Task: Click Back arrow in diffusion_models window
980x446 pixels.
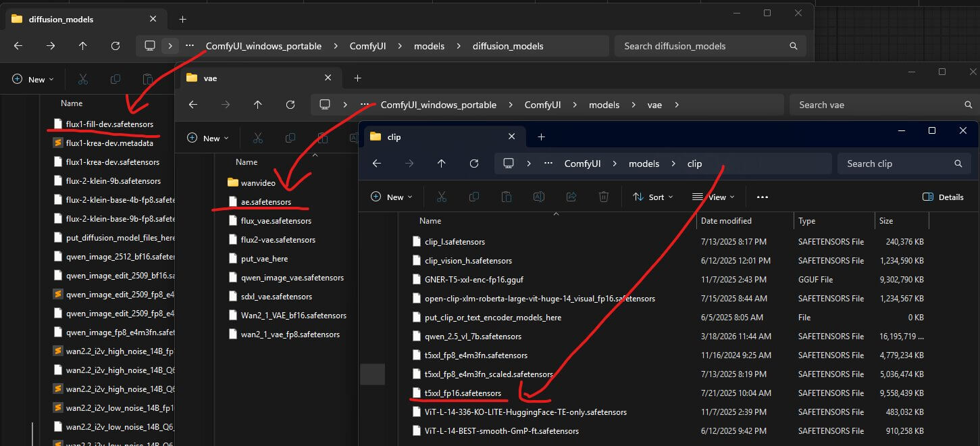Action: (18, 46)
